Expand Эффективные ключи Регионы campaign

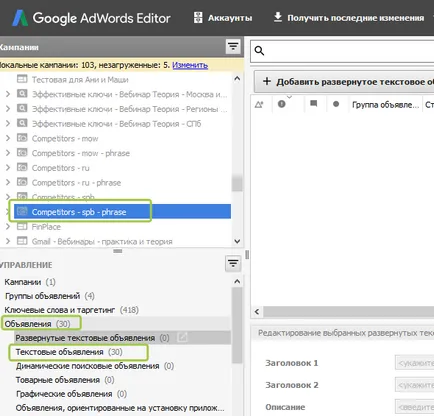click(8, 109)
